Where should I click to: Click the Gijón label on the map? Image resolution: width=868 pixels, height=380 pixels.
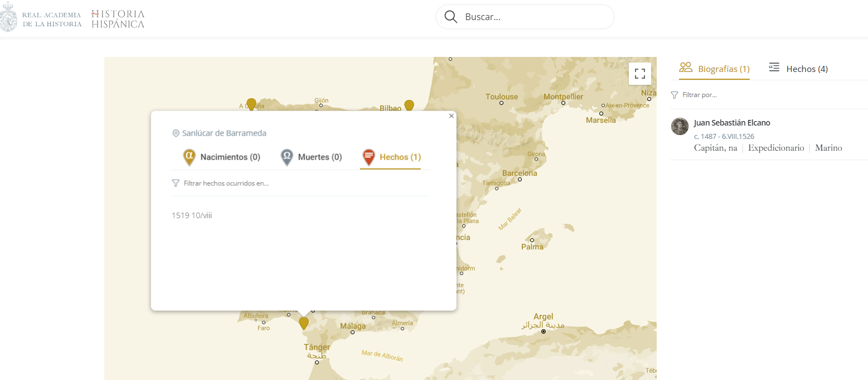(322, 100)
